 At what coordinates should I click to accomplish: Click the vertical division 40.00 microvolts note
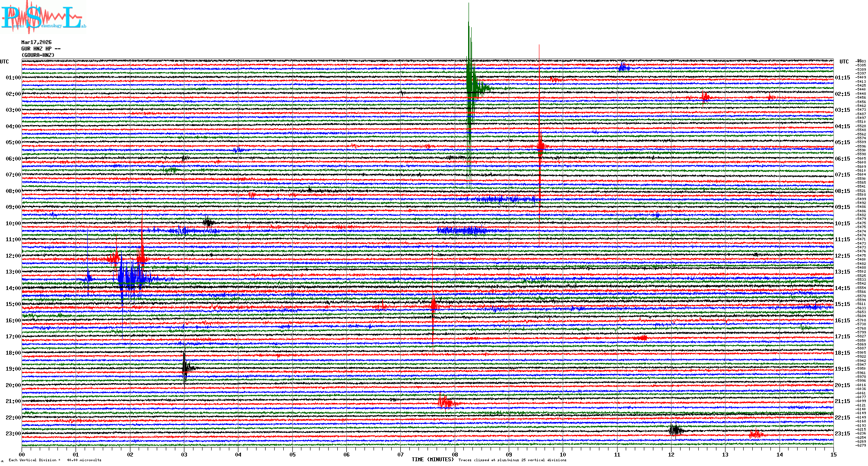[55, 460]
